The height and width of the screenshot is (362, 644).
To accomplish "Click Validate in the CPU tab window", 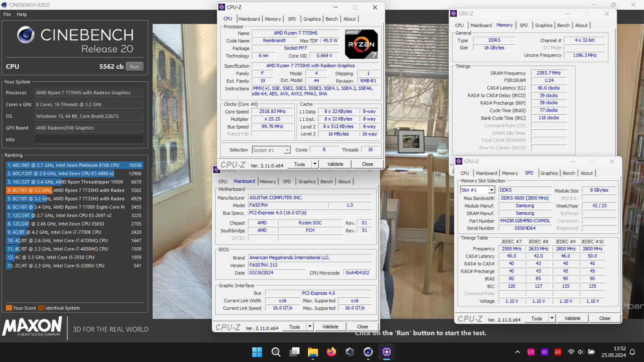I will click(335, 164).
